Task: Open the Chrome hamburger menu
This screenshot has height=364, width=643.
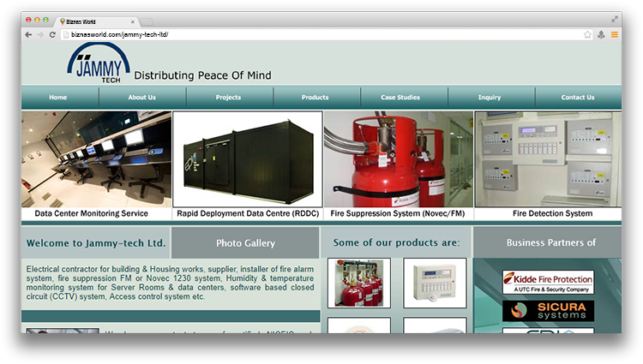Action: point(614,34)
